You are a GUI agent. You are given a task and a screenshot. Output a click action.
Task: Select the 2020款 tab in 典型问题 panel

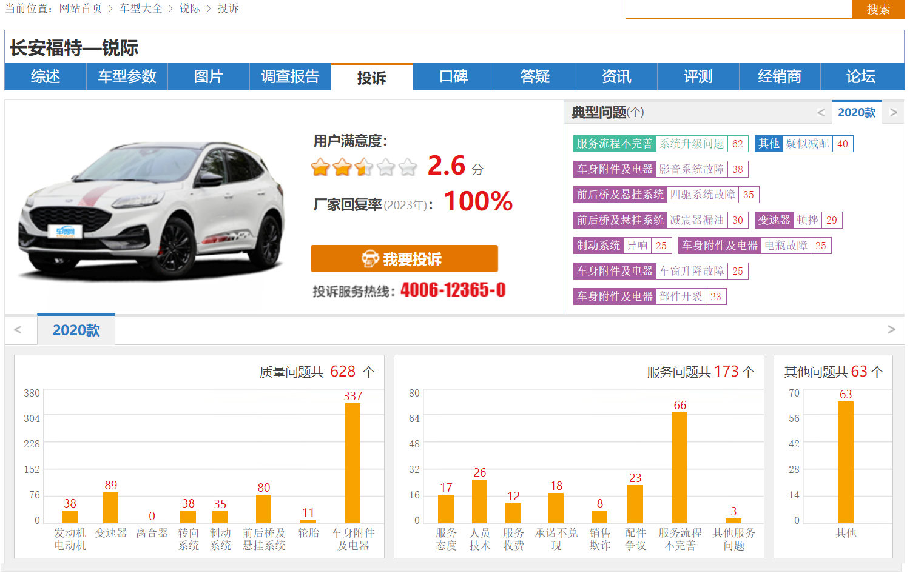[x=857, y=112]
